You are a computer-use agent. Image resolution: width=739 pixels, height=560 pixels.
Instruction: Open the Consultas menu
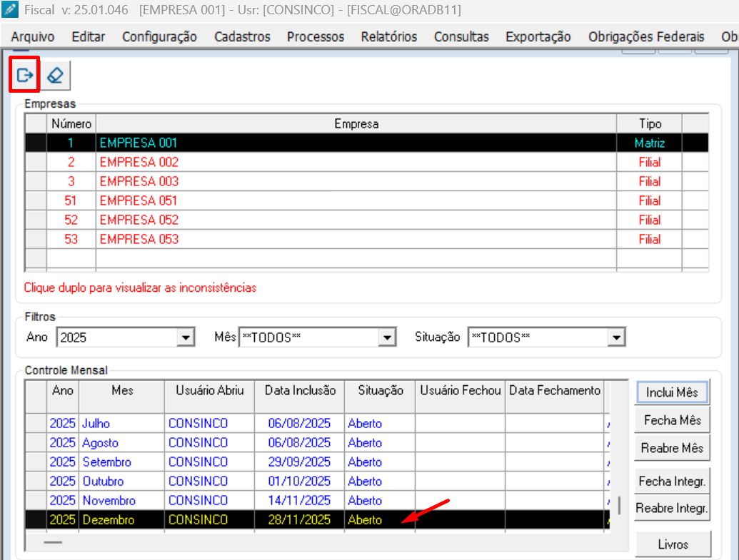pos(461,36)
